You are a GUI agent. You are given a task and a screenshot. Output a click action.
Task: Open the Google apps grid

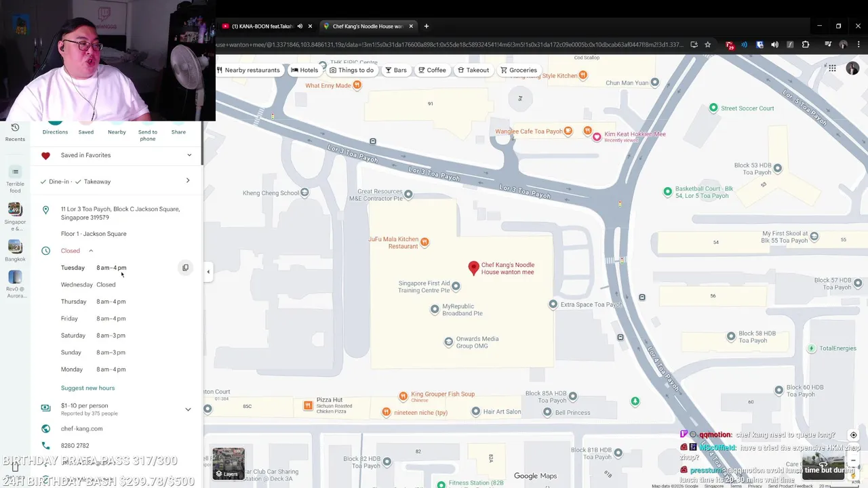pos(832,68)
